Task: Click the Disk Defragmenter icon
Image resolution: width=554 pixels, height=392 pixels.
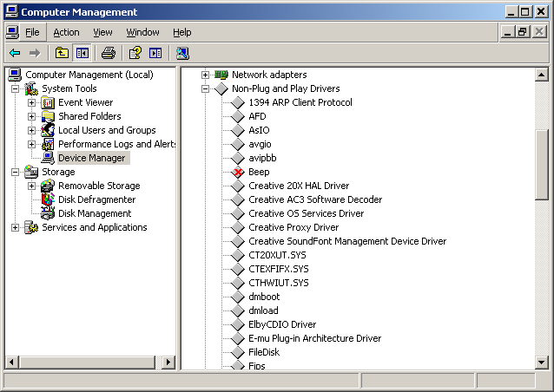Action: 48,199
